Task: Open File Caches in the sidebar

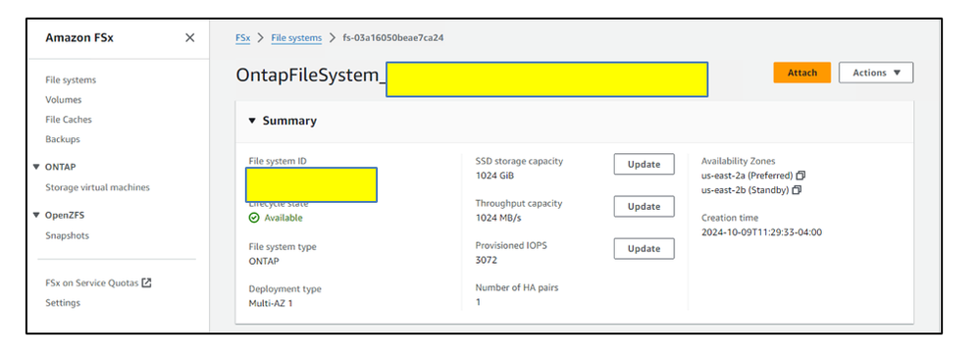Action: tap(68, 120)
